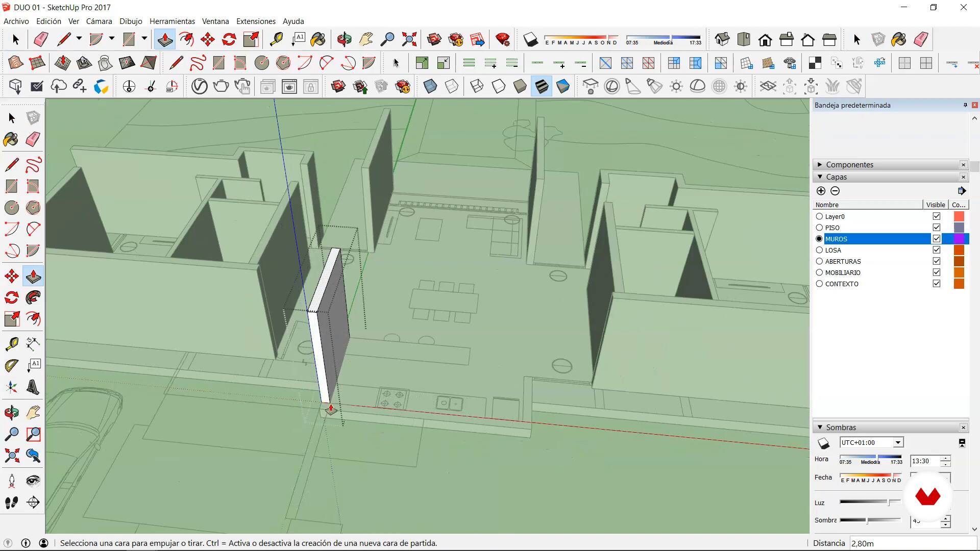
Task: Select the Freehand tool in left toolbar
Action: point(33,165)
